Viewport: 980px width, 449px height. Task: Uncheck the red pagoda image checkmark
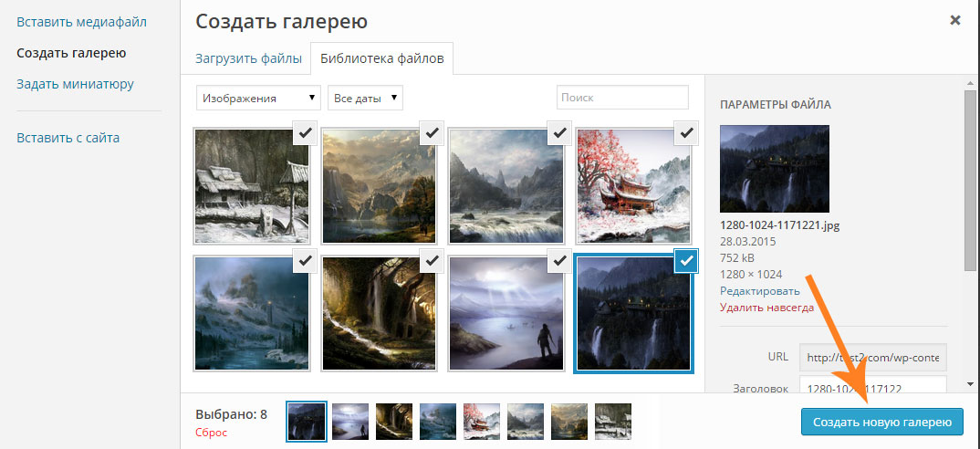click(x=687, y=132)
